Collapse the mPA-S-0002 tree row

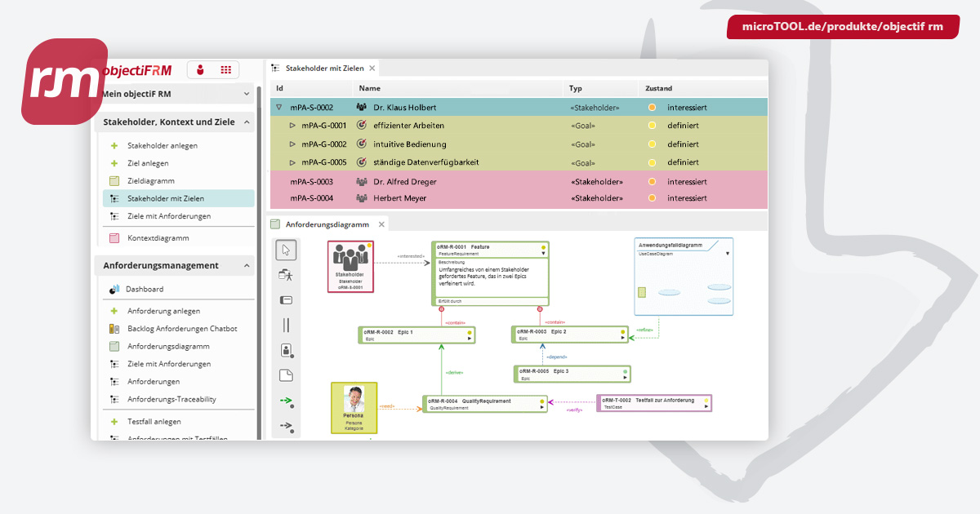(278, 107)
